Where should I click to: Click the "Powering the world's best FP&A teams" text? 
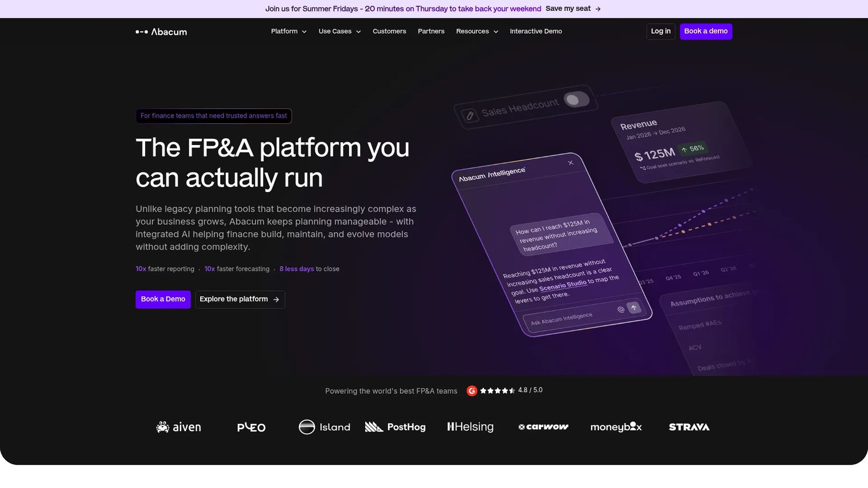click(391, 391)
